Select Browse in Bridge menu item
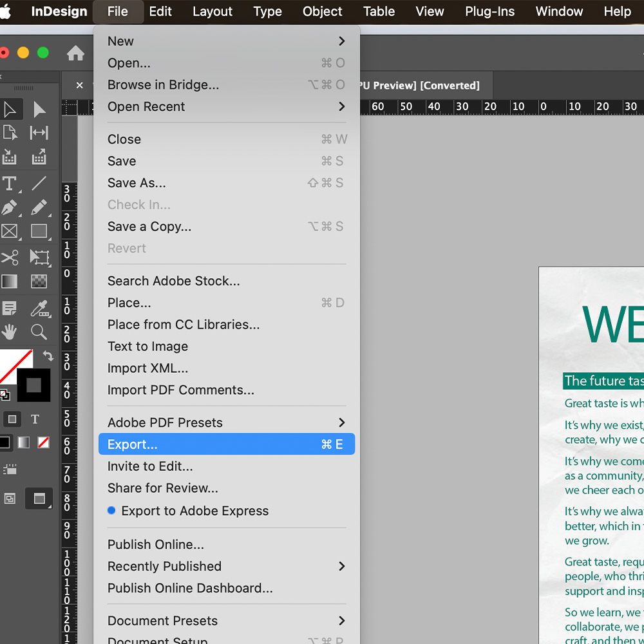The image size is (644, 644). tap(227, 84)
